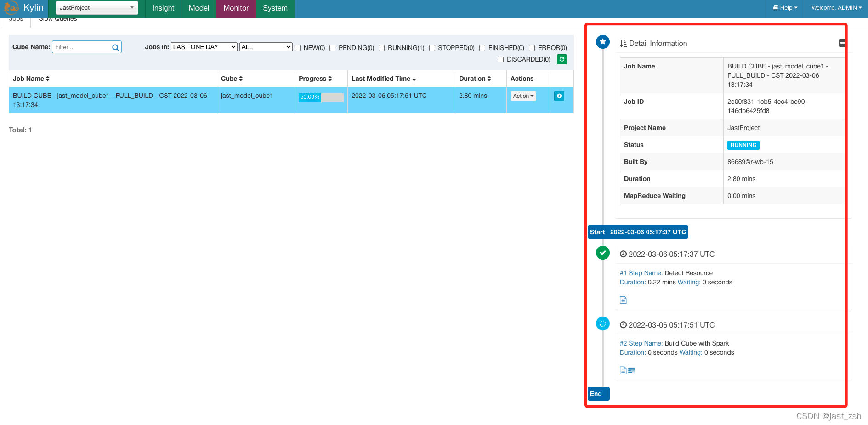Open the Help dropdown menu

coord(785,8)
